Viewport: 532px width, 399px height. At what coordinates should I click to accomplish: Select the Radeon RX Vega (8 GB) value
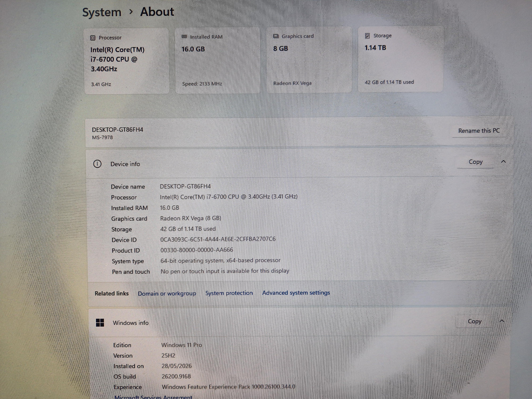pyautogui.click(x=190, y=218)
